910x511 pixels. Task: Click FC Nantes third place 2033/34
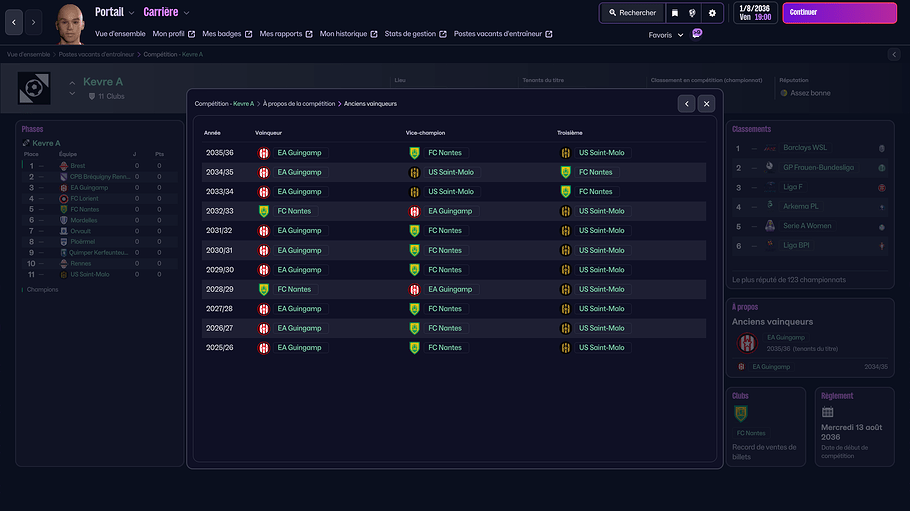point(595,192)
